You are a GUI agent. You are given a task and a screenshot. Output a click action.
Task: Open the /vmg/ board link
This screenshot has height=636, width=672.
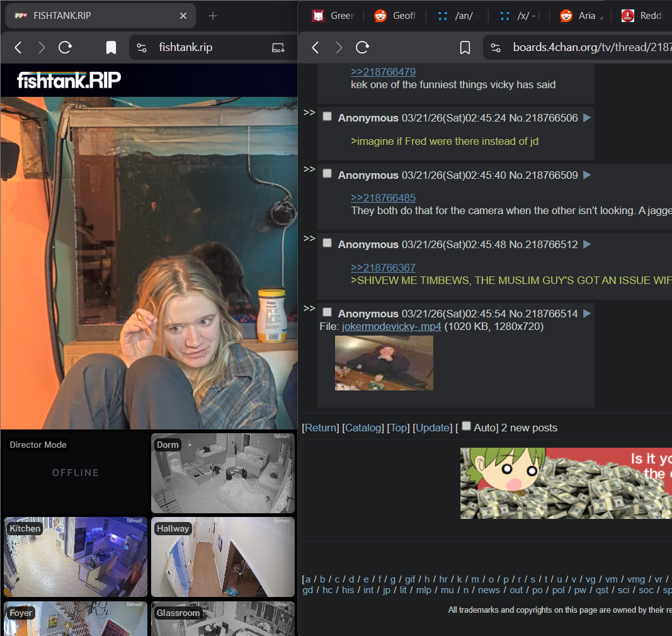pos(636,579)
